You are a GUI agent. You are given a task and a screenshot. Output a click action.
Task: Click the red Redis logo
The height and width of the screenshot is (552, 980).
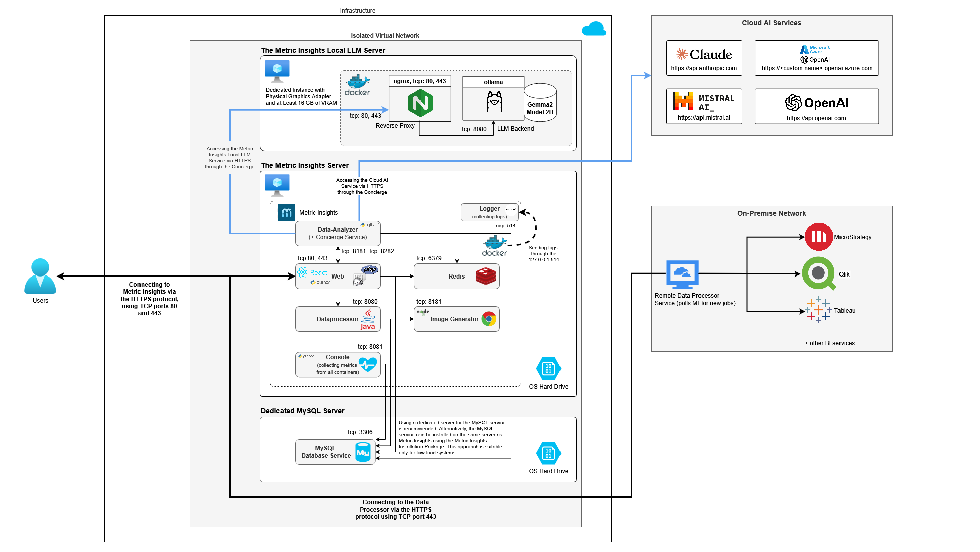click(x=485, y=277)
